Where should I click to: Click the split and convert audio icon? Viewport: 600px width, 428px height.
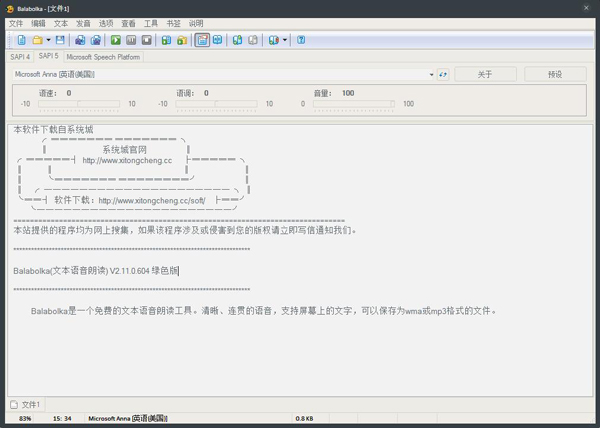[96, 40]
